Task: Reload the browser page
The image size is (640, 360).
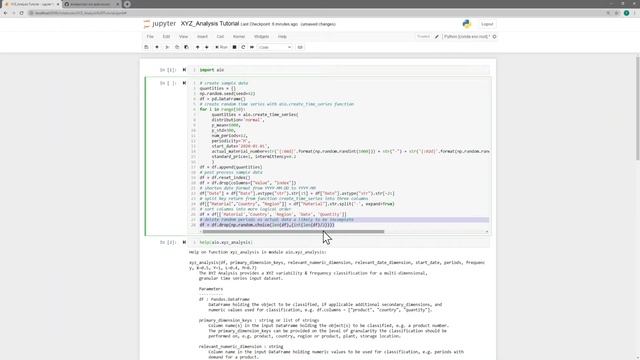Action: tap(22, 13)
